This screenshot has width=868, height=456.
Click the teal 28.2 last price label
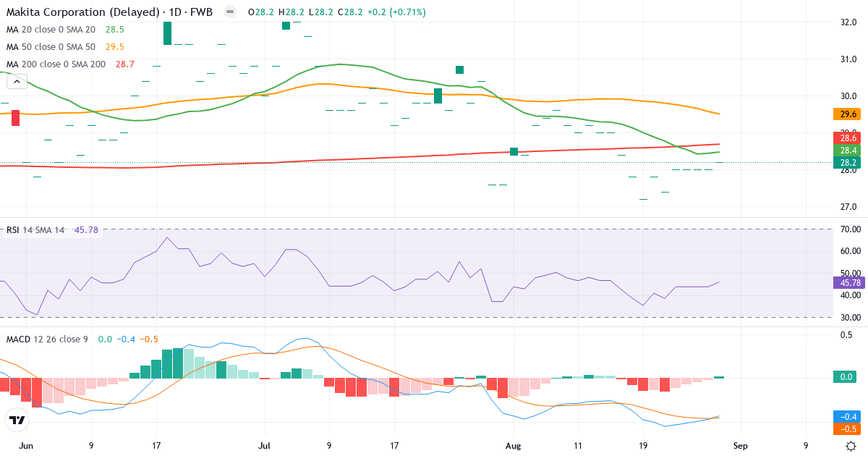[846, 163]
